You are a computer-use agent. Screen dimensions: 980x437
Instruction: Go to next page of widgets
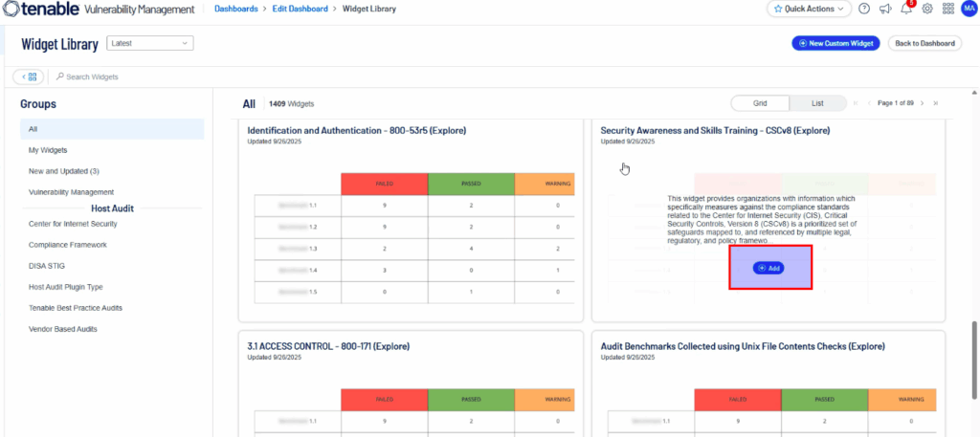pos(922,103)
